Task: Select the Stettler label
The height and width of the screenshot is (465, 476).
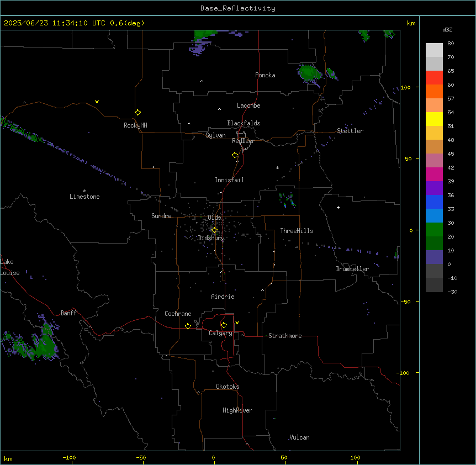Action: coord(350,131)
